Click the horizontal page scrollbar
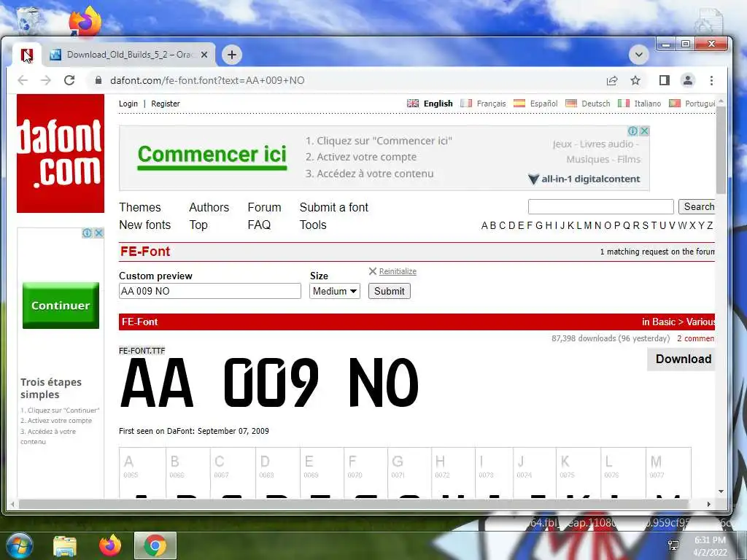747x560 pixels. click(x=352, y=504)
